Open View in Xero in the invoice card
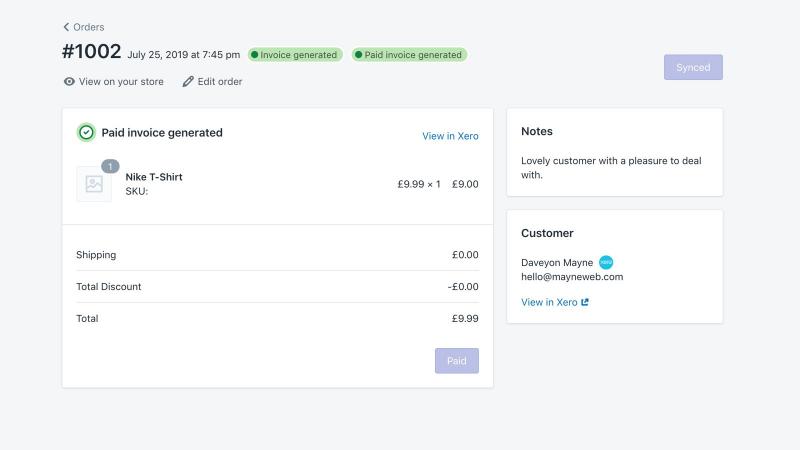This screenshot has width=800, height=450. tap(450, 136)
